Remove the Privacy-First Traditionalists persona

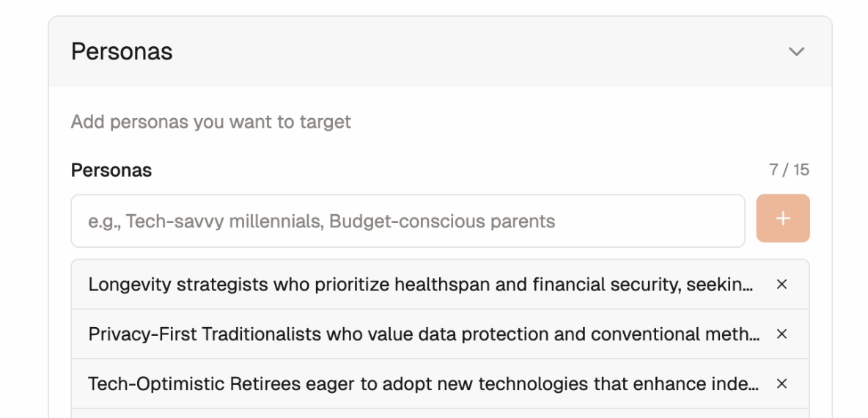[x=781, y=334]
